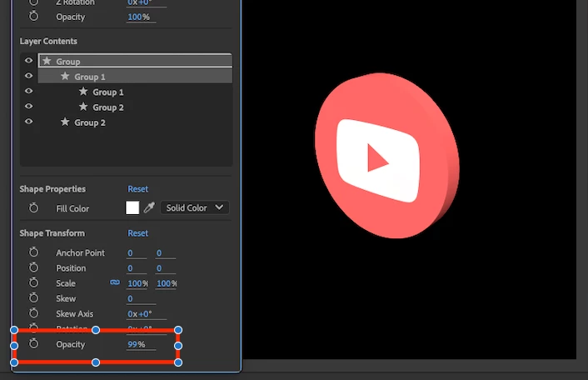Click the 99% Opacity value

click(141, 344)
